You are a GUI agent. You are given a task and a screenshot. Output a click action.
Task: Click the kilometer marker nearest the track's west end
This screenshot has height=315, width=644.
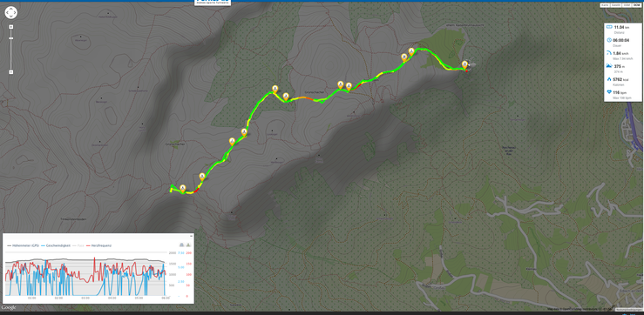(x=182, y=188)
